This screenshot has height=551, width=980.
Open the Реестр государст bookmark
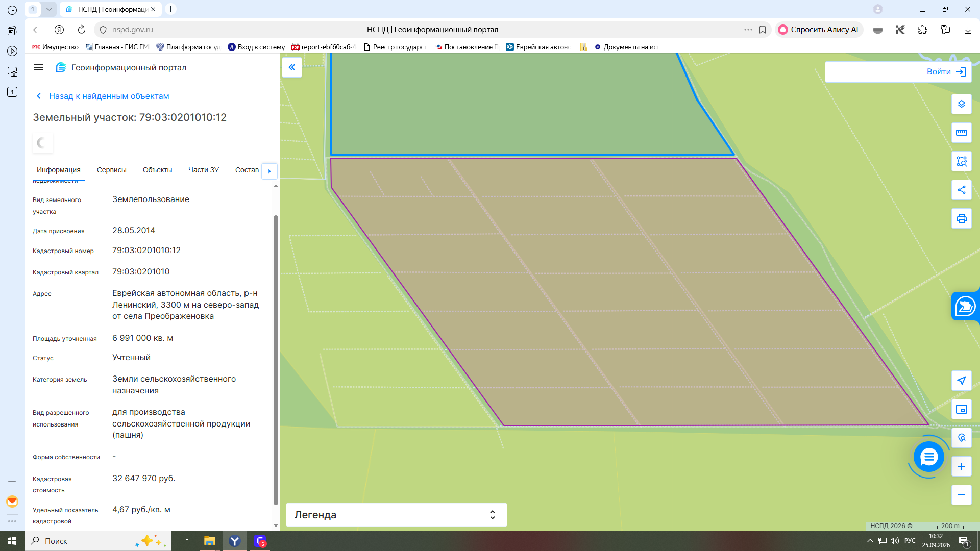[395, 47]
